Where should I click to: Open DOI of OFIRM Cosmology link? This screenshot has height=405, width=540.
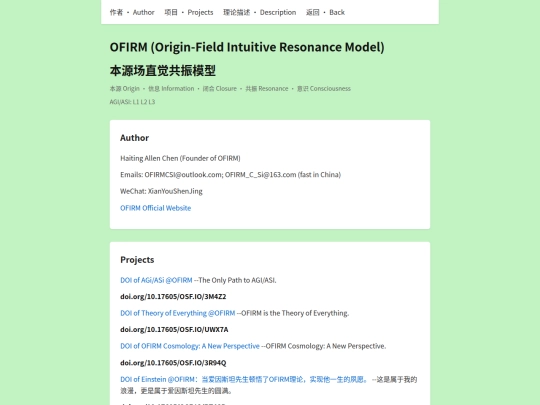(190, 346)
